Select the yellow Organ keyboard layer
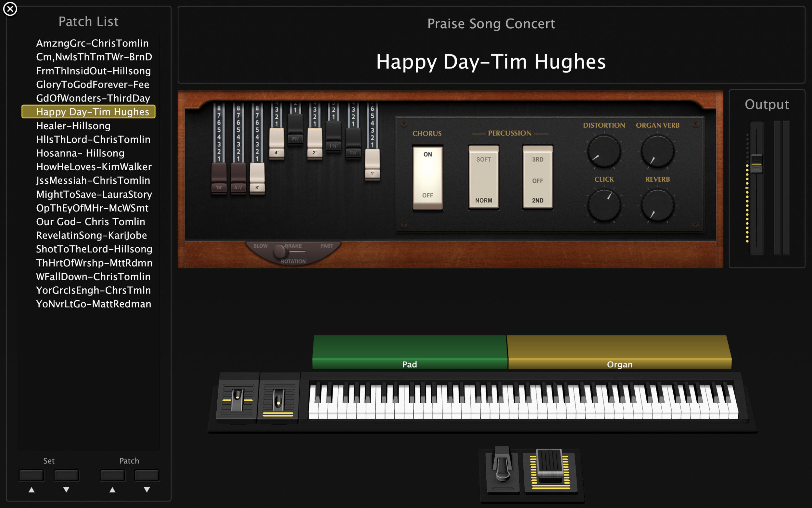 [x=620, y=352]
